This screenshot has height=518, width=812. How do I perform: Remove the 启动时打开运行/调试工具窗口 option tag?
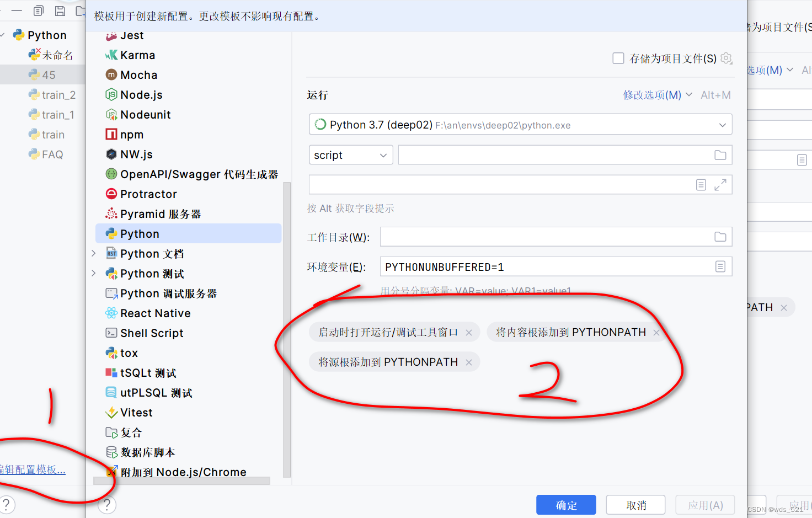[469, 333]
